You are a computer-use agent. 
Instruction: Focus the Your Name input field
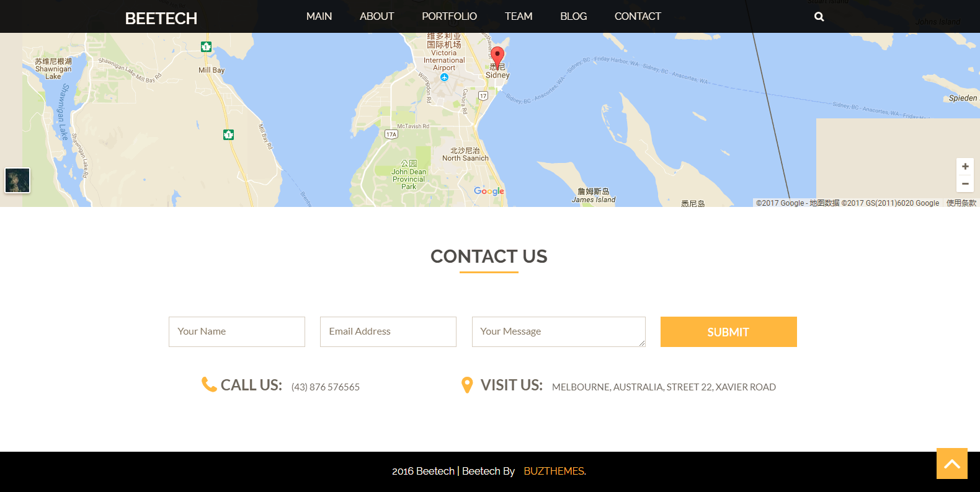[x=237, y=332]
